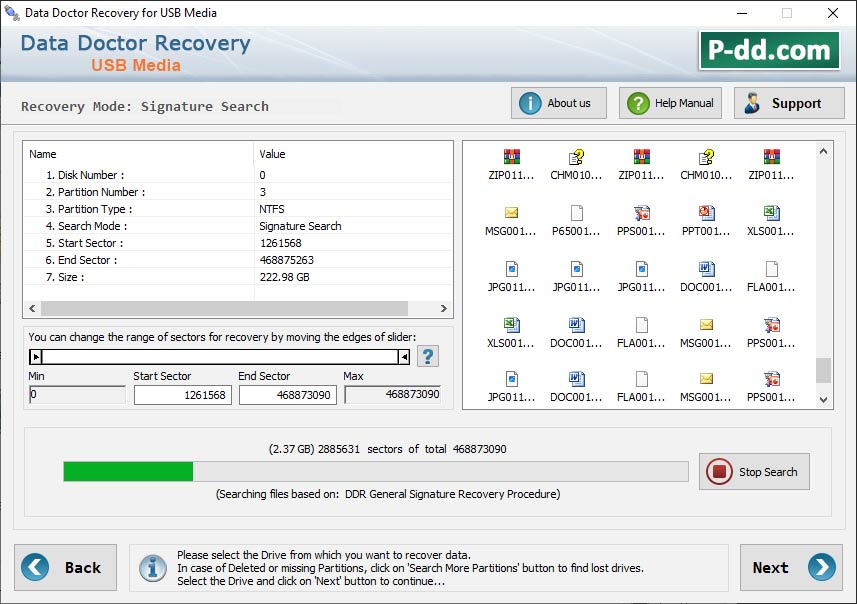Click the blue question mark beside the slider
This screenshot has height=604, width=857.
[428, 356]
